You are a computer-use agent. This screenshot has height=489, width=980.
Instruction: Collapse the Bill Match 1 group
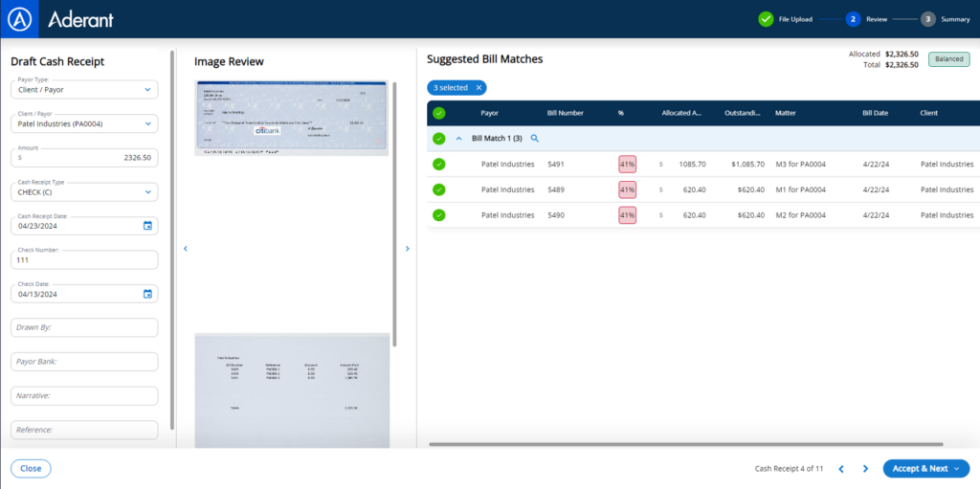[458, 138]
